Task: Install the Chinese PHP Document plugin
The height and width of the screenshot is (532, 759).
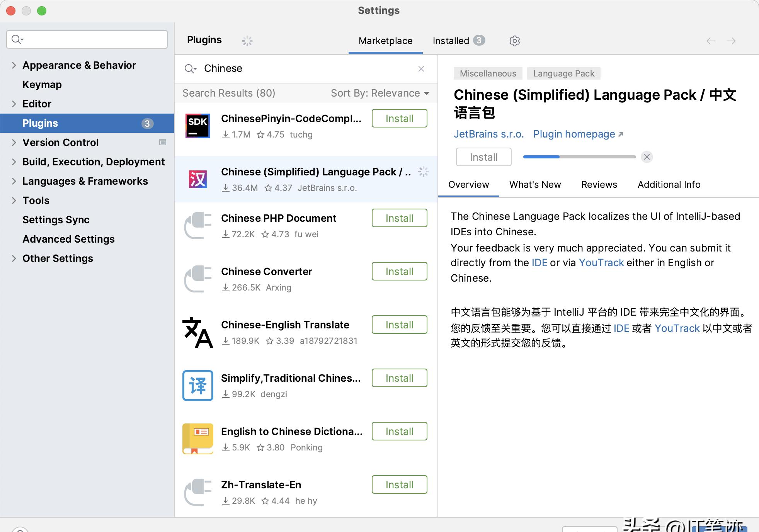Action: pyautogui.click(x=399, y=218)
